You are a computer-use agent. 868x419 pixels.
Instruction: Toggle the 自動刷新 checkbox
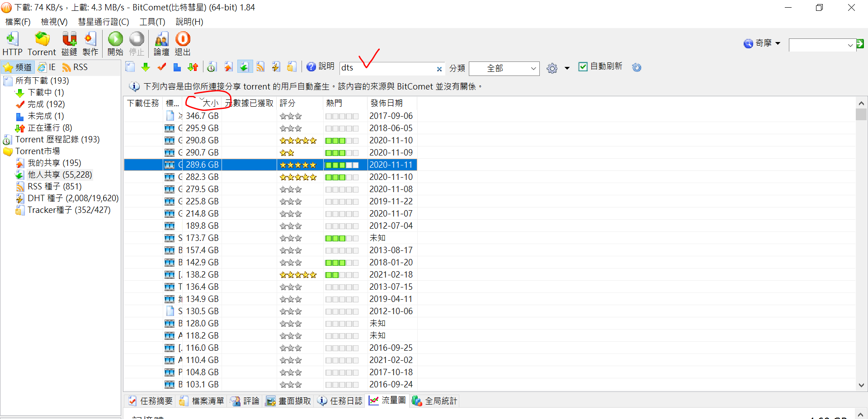tap(583, 67)
